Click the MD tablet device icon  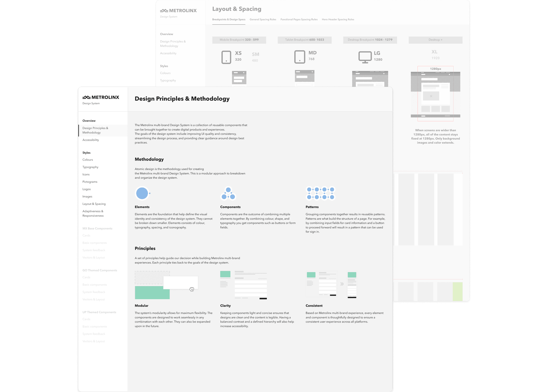click(299, 57)
